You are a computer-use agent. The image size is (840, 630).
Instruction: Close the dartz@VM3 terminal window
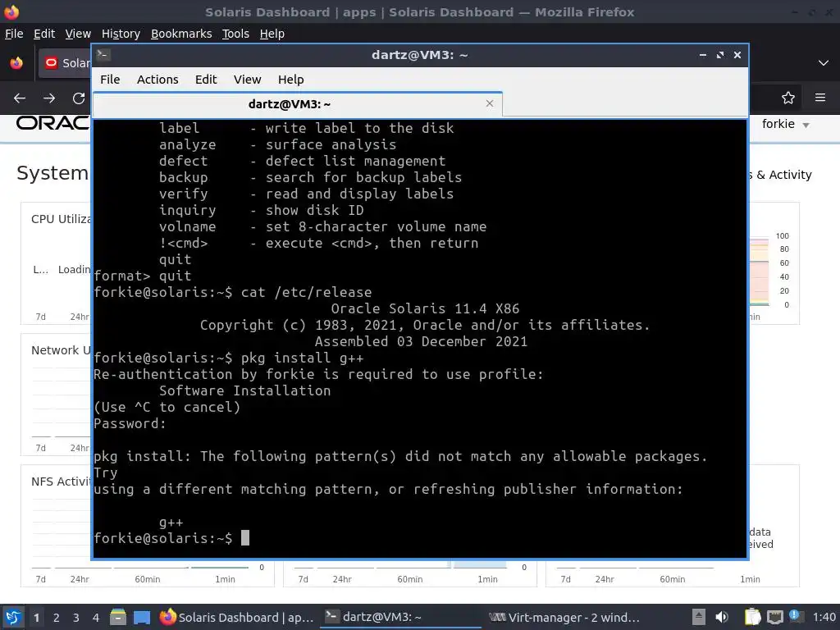click(737, 55)
